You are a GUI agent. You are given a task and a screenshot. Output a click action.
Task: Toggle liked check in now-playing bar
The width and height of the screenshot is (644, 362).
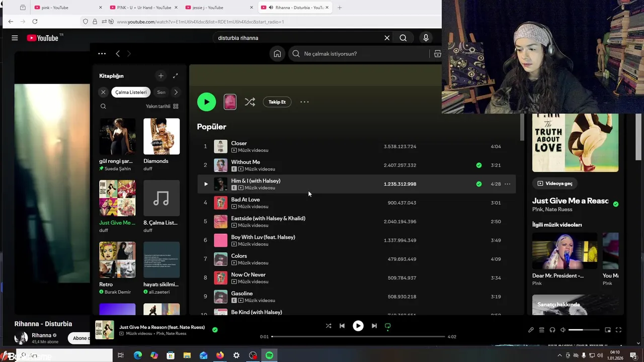(x=215, y=330)
